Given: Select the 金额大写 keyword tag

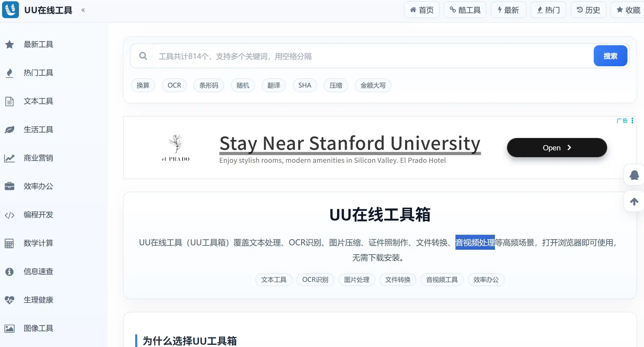Looking at the screenshot, I should (x=373, y=85).
